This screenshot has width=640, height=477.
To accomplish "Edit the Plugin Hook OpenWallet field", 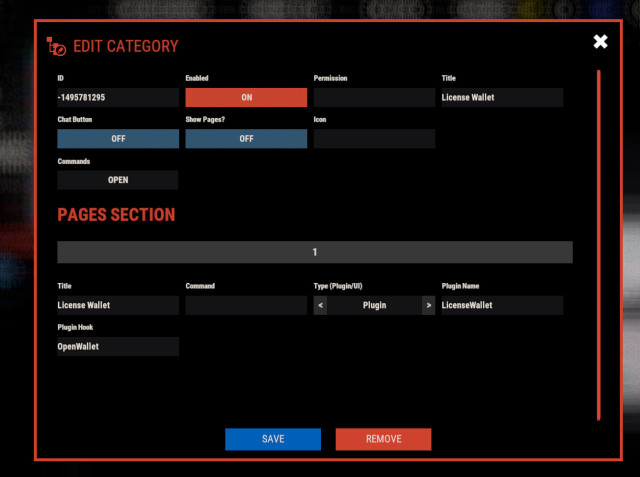I will coord(118,346).
